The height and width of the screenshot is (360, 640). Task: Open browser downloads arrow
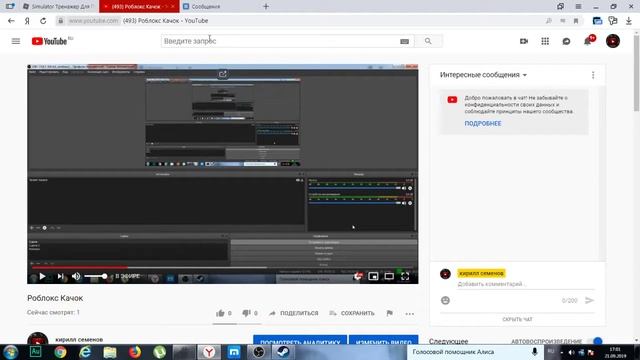[x=629, y=21]
